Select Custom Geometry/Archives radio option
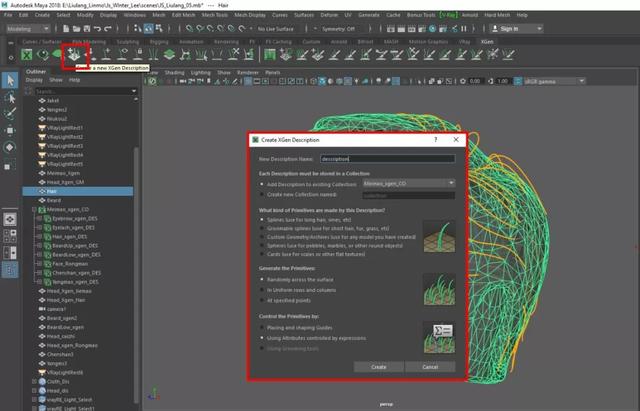This screenshot has height=411, width=640. (x=262, y=237)
